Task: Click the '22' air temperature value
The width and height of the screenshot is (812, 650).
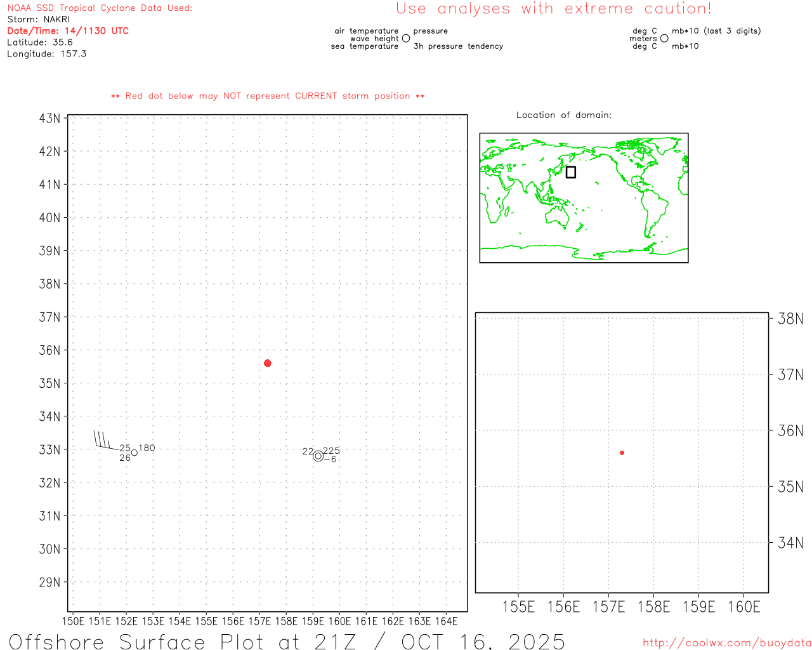Action: coord(308,452)
